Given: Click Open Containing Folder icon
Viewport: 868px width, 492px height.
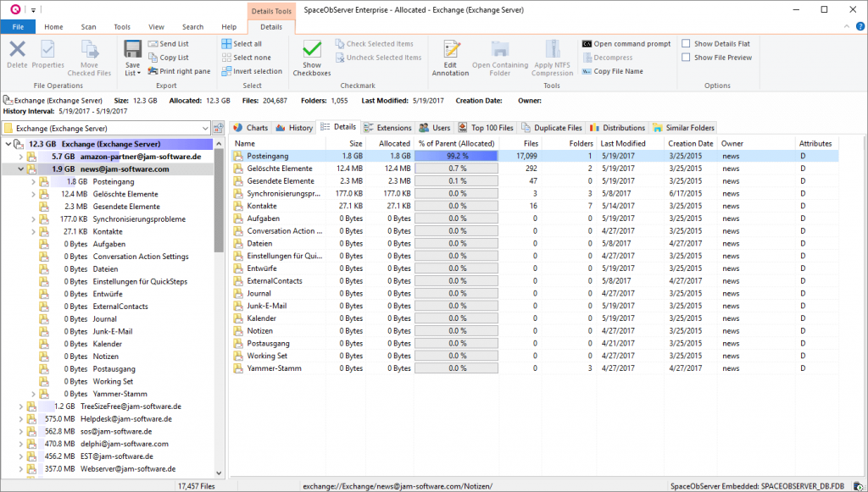Looking at the screenshot, I should tap(500, 50).
